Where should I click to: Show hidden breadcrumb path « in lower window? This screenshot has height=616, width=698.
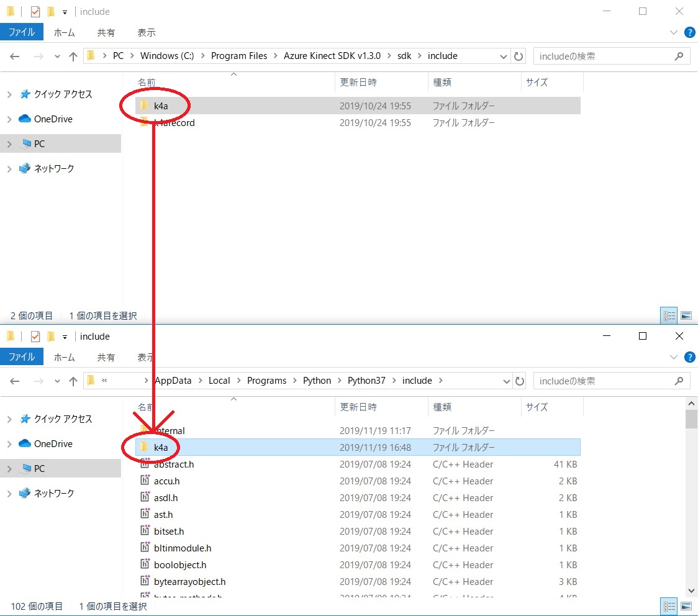point(104,381)
